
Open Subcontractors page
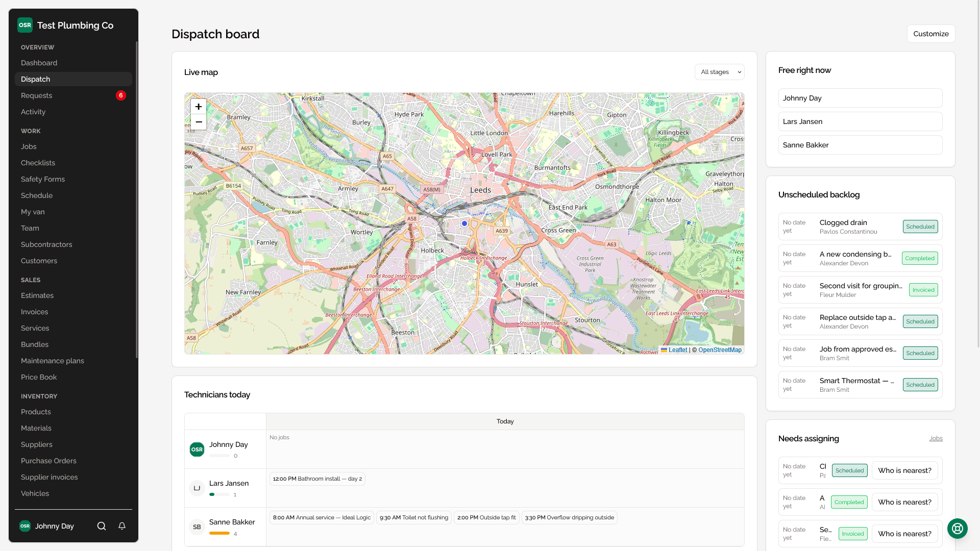click(73, 244)
